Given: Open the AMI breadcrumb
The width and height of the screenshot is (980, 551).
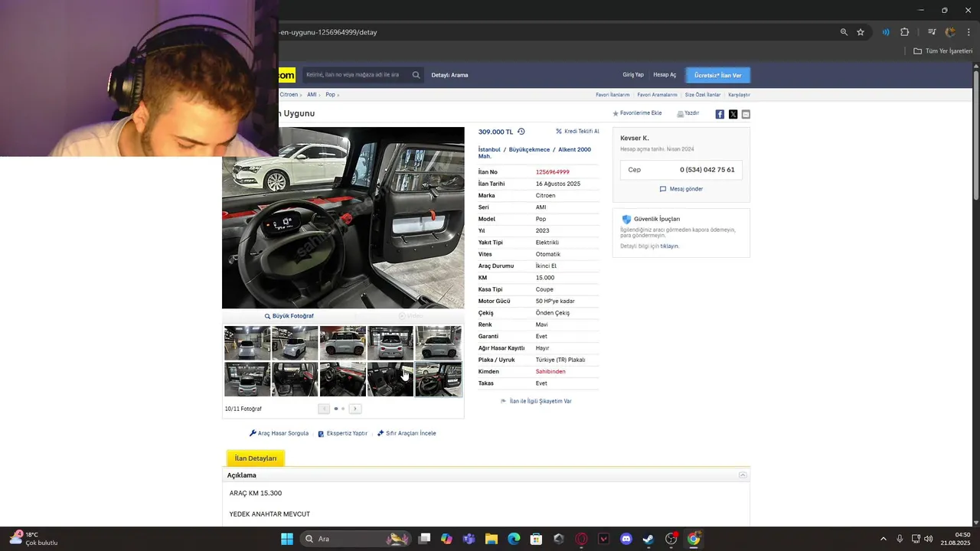Looking at the screenshot, I should tap(312, 95).
